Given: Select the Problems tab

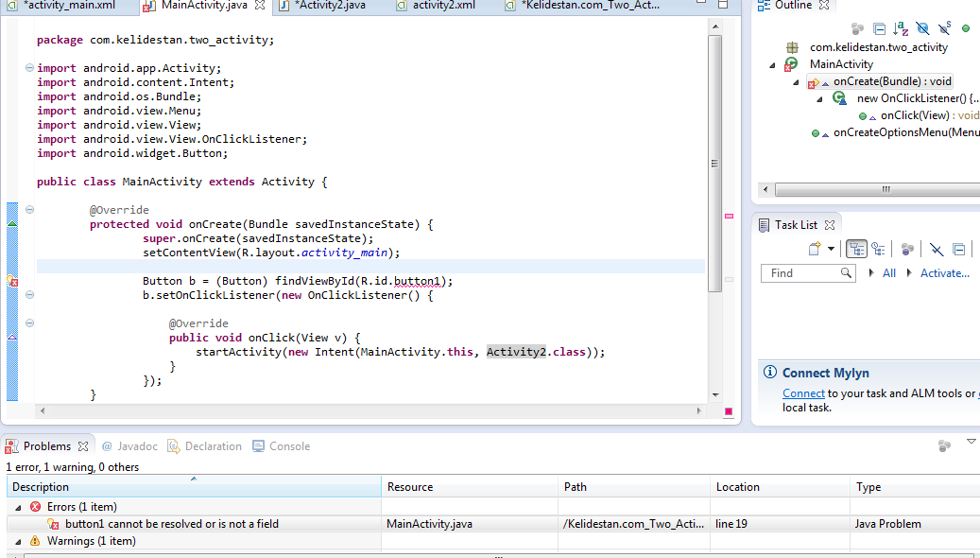Looking at the screenshot, I should (47, 446).
